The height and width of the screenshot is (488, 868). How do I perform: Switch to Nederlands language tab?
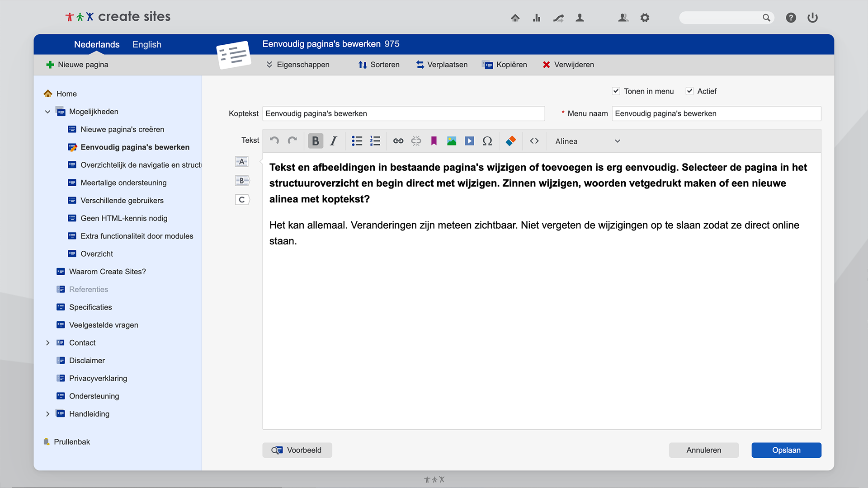click(x=97, y=44)
